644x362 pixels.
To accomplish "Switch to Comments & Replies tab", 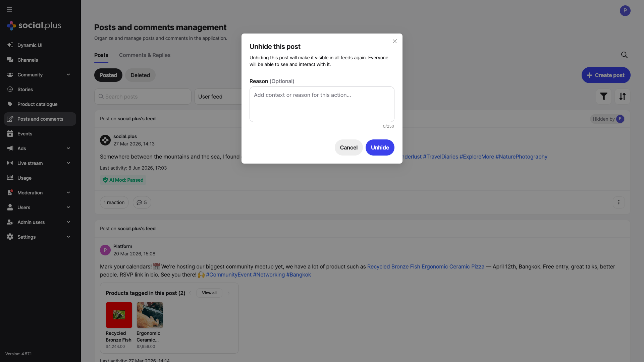I will 145,55.
